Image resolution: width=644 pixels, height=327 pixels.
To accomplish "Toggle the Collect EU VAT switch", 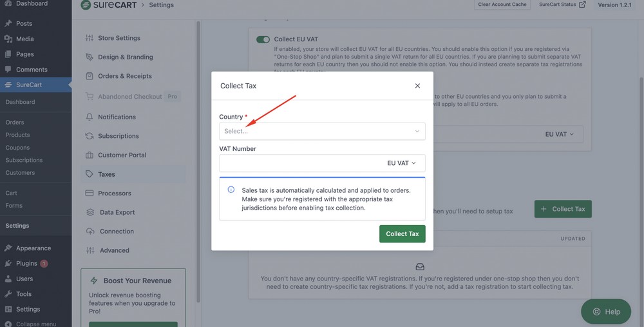I will (x=263, y=39).
